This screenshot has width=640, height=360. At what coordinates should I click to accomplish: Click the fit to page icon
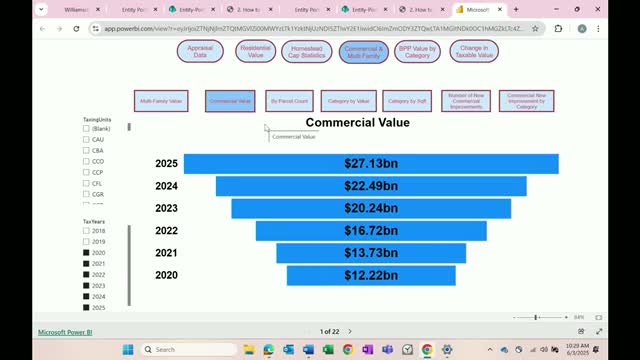[x=598, y=317]
